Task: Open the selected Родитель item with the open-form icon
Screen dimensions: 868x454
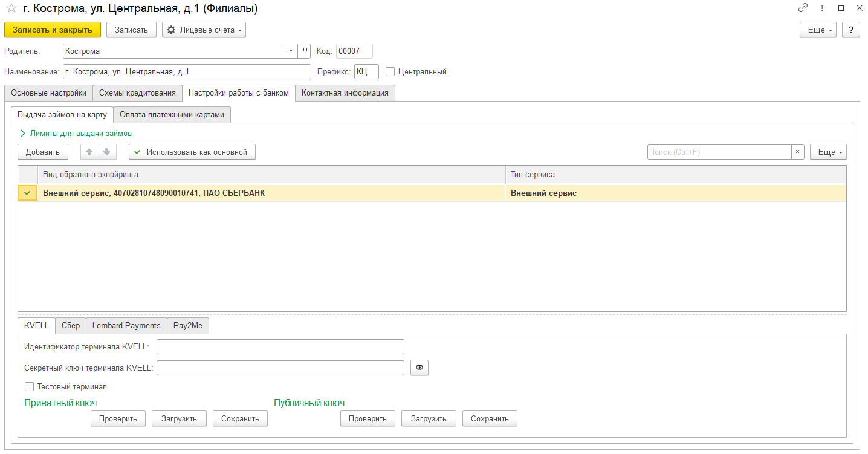Action: click(304, 51)
